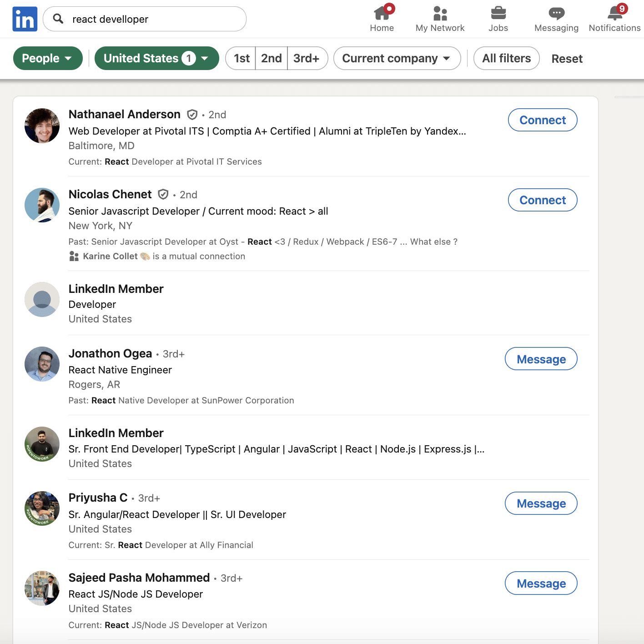Toggle the 1st connections filter

tap(241, 58)
